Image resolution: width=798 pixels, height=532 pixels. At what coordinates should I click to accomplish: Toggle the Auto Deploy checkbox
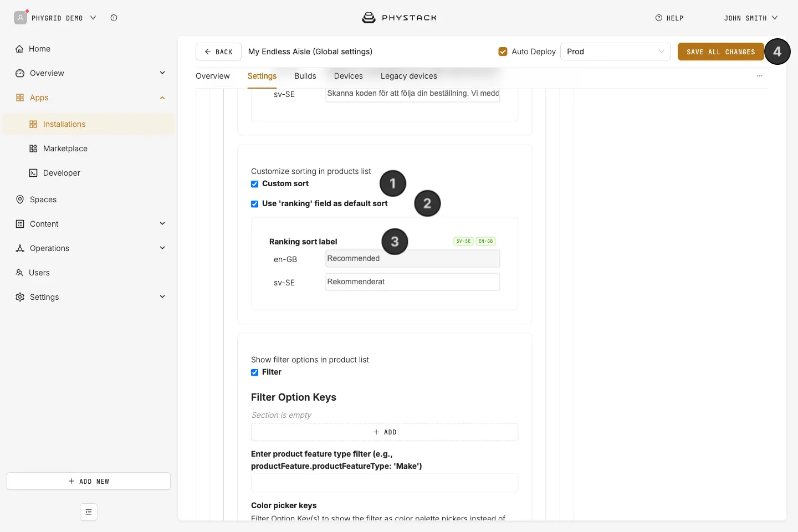click(503, 52)
